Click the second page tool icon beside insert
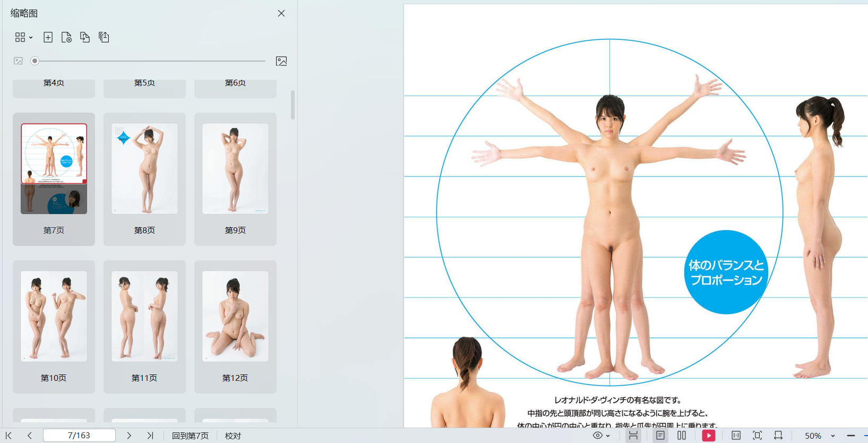The width and height of the screenshot is (868, 443). click(x=66, y=37)
